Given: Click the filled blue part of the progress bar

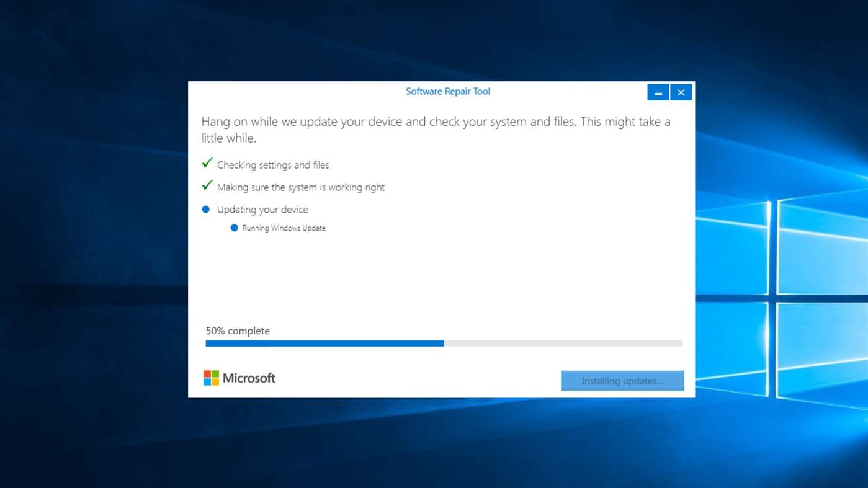Looking at the screenshot, I should pos(324,344).
